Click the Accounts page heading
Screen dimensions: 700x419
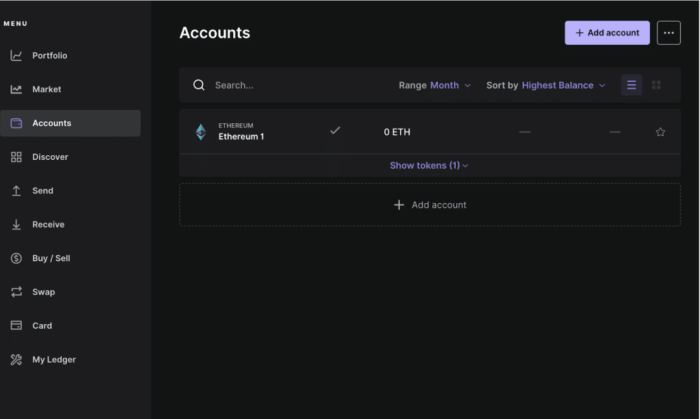click(215, 33)
